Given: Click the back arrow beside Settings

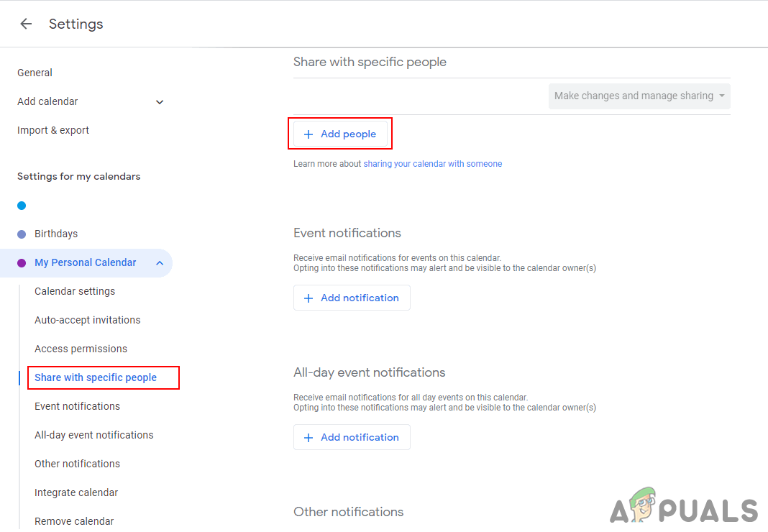Looking at the screenshot, I should (x=26, y=24).
